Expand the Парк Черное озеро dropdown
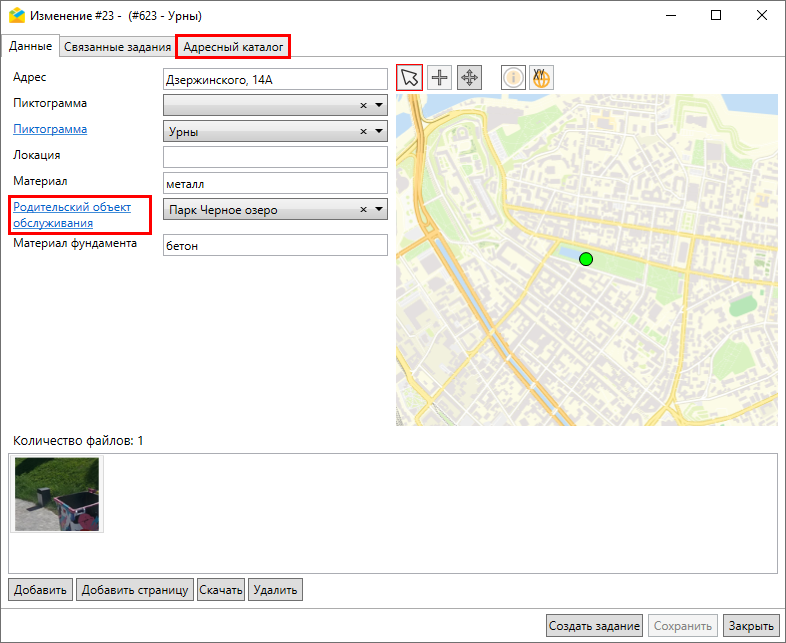The height and width of the screenshot is (643, 786). [379, 210]
